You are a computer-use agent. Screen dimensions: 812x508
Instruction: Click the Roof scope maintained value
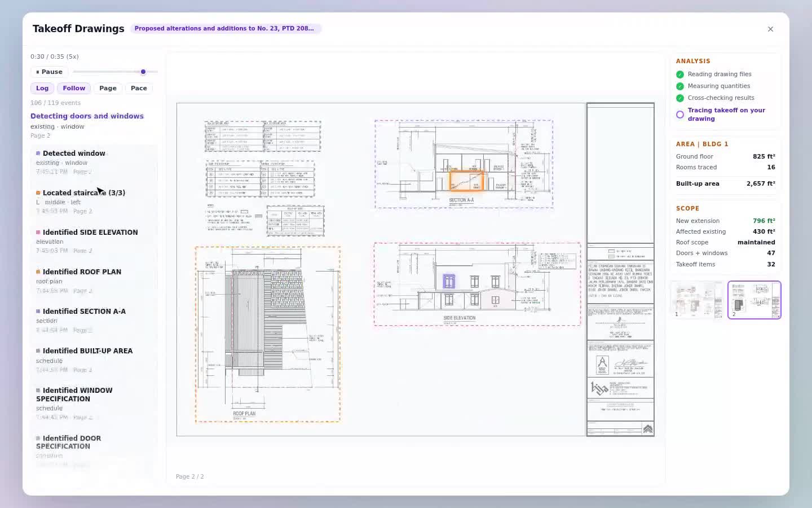pyautogui.click(x=756, y=242)
